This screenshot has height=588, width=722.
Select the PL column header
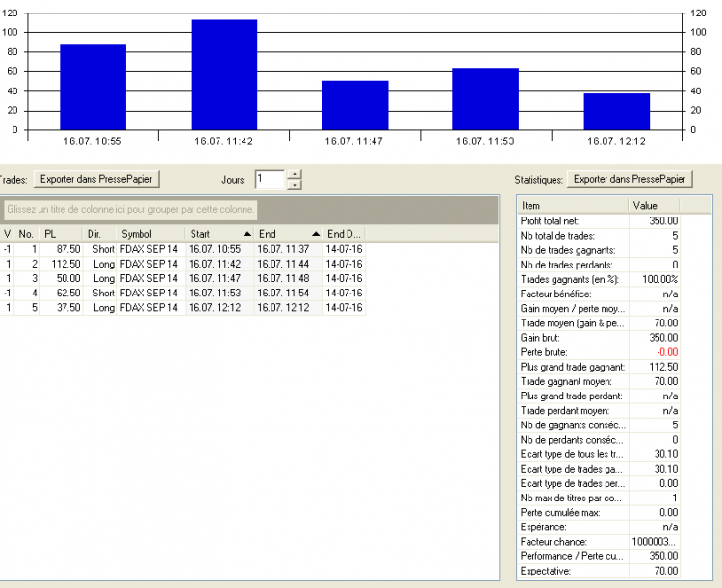tap(61, 234)
